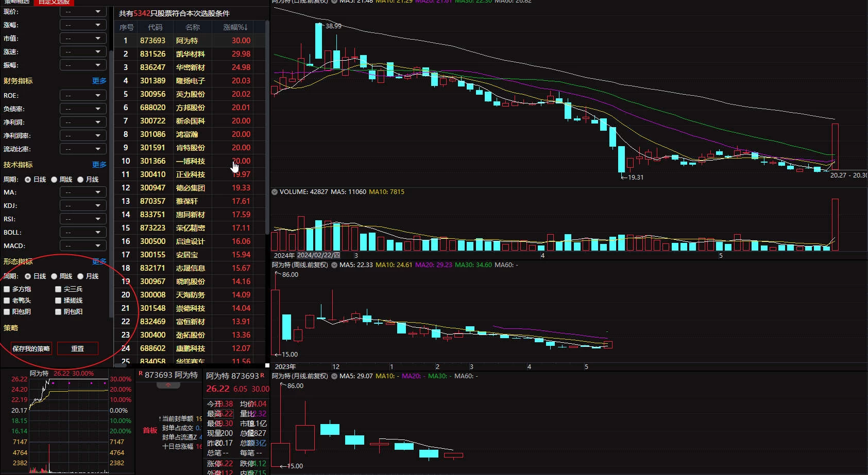Screen dimensions: 868x475
Task: Sort table by 代码 column header
Action: coord(155,27)
